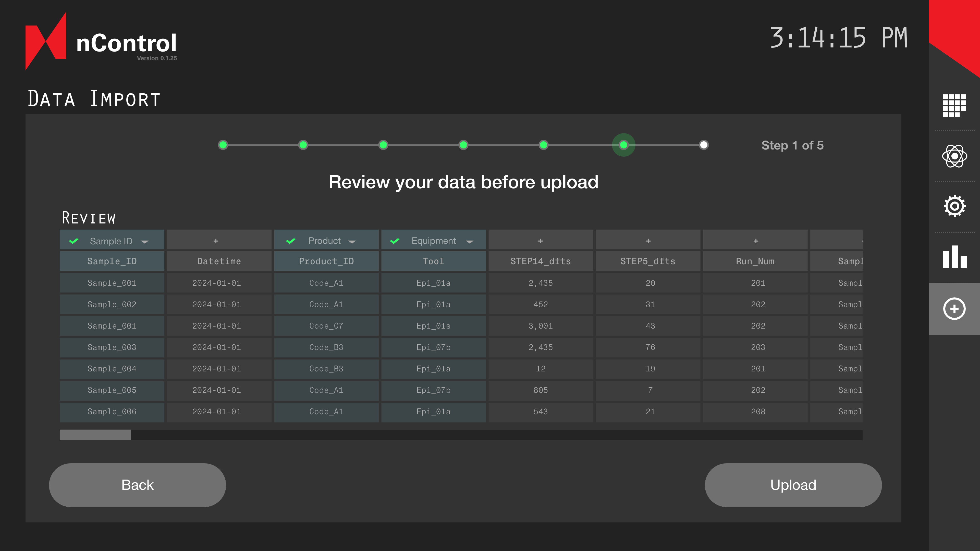Expand the Equipment dropdown arrow

470,242
